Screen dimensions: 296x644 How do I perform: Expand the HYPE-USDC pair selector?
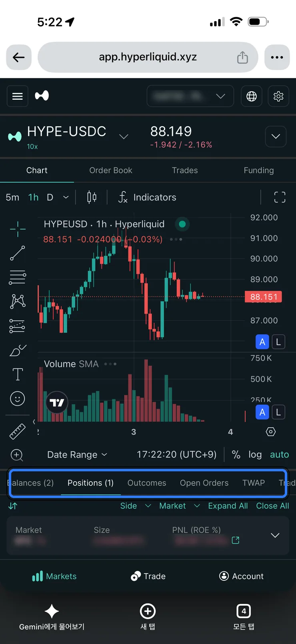(x=124, y=137)
